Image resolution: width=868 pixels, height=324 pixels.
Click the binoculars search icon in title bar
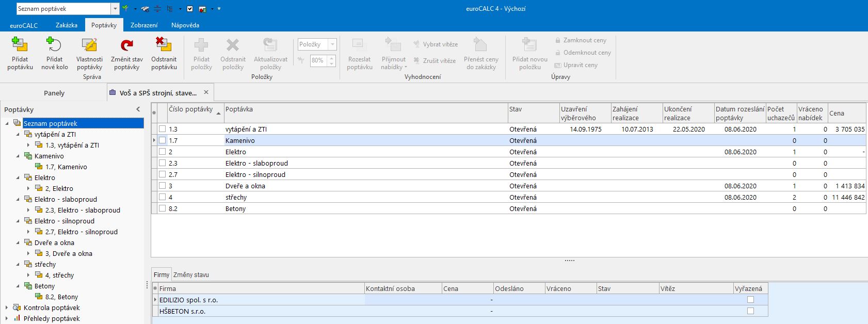[x=146, y=9]
